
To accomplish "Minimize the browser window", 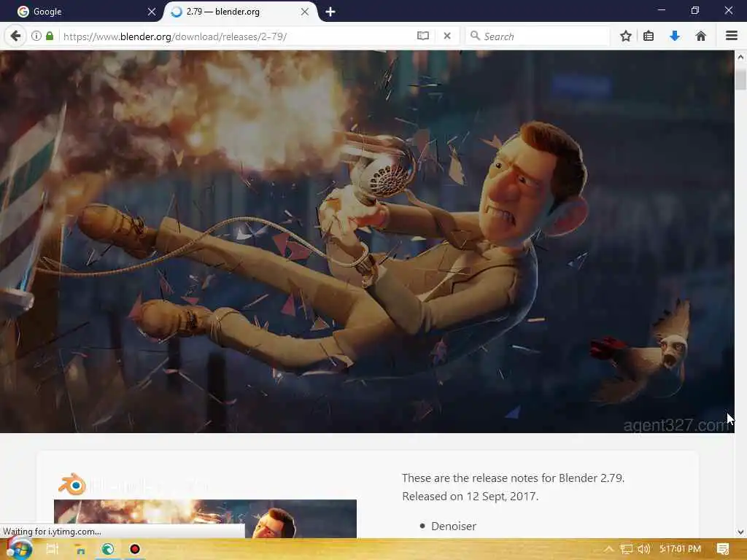I will coord(661,10).
